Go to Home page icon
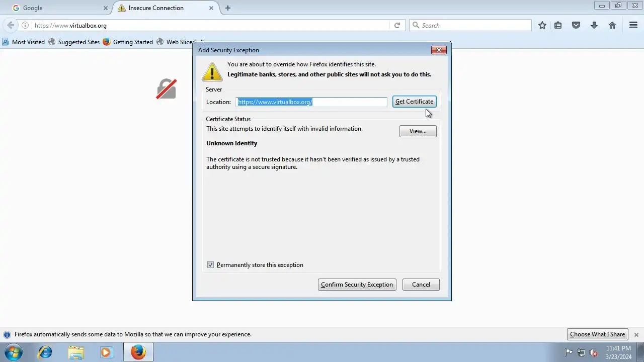 click(x=612, y=25)
